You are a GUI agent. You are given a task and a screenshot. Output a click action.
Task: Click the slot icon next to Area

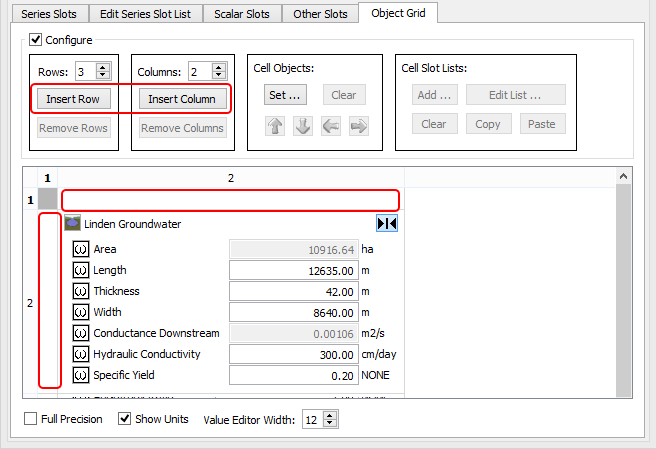81,249
